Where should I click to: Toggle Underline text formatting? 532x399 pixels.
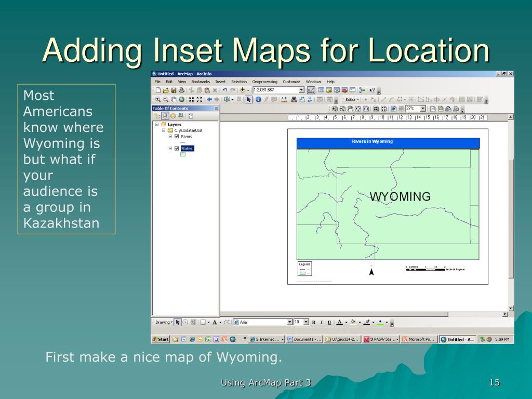(x=329, y=322)
